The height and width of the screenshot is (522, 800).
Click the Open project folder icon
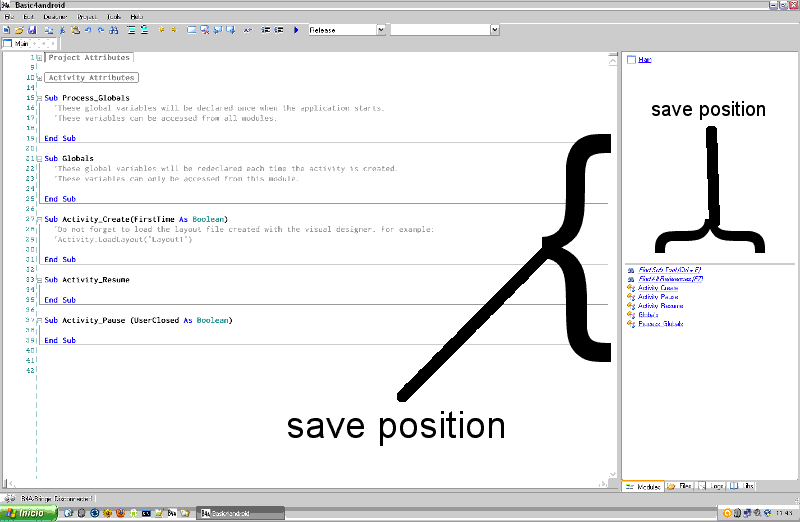pos(19,30)
